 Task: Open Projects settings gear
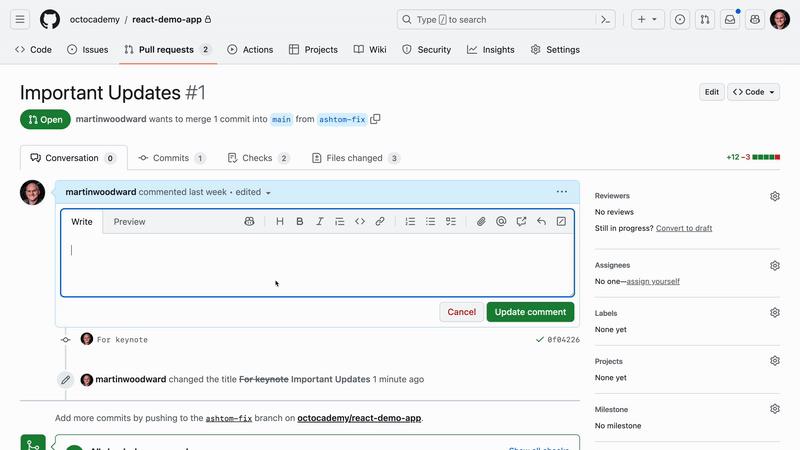pyautogui.click(x=774, y=361)
